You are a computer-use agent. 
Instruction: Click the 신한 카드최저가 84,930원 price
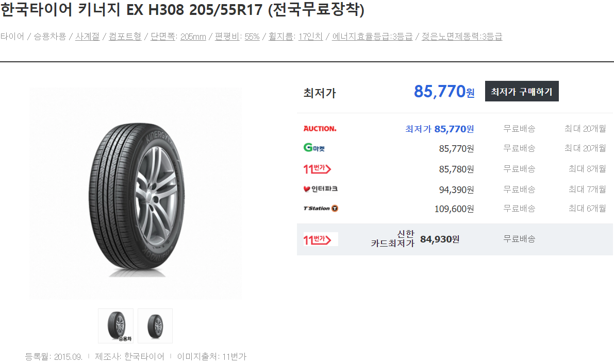pyautogui.click(x=439, y=239)
